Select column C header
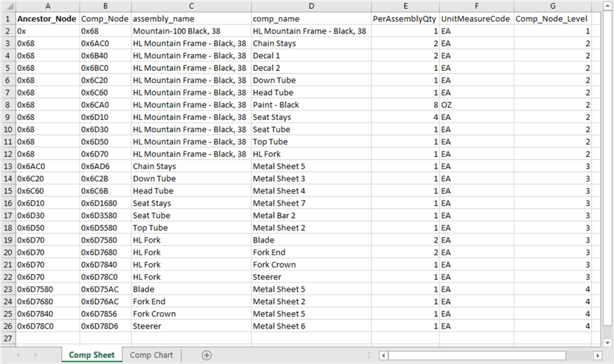Viewport: 614px width, 364px height. [191, 6]
